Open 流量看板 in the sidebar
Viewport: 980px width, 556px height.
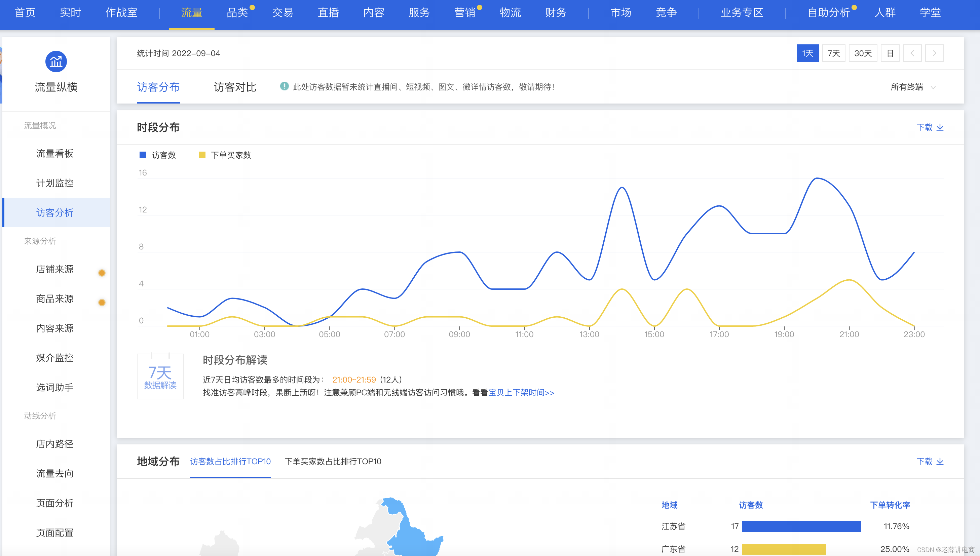click(54, 154)
